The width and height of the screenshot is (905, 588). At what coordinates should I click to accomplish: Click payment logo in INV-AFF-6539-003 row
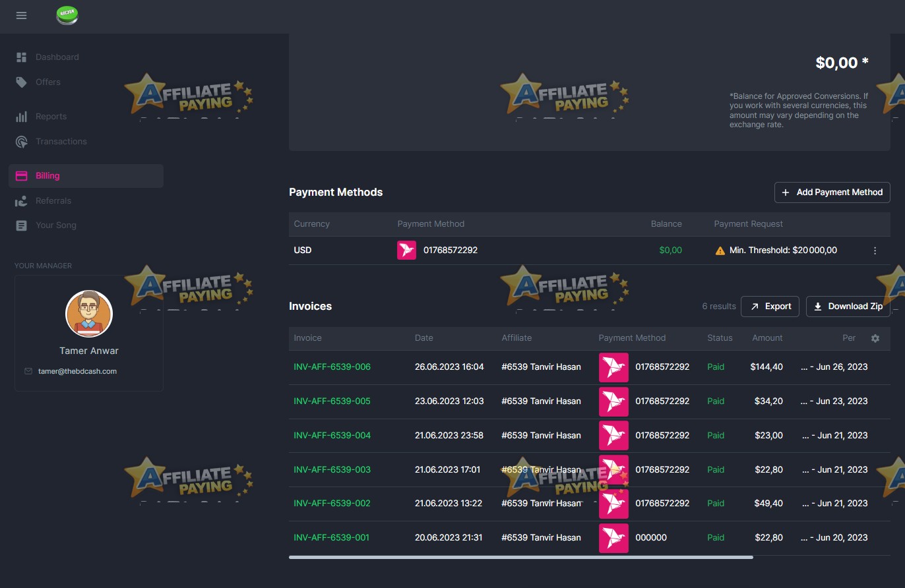613,470
